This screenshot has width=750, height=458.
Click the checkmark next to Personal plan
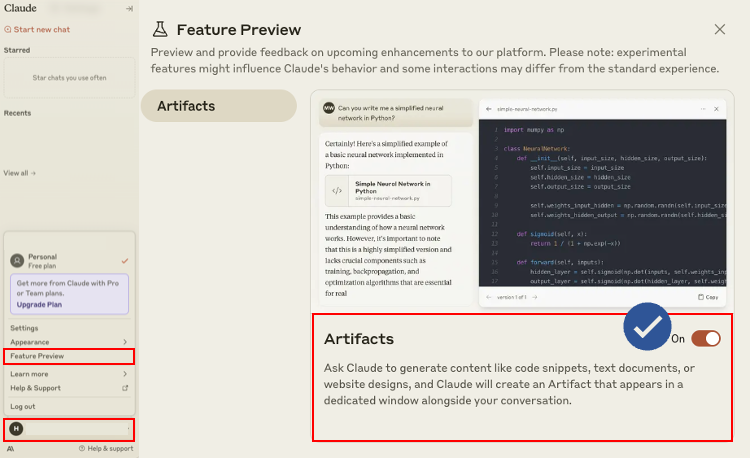point(125,261)
